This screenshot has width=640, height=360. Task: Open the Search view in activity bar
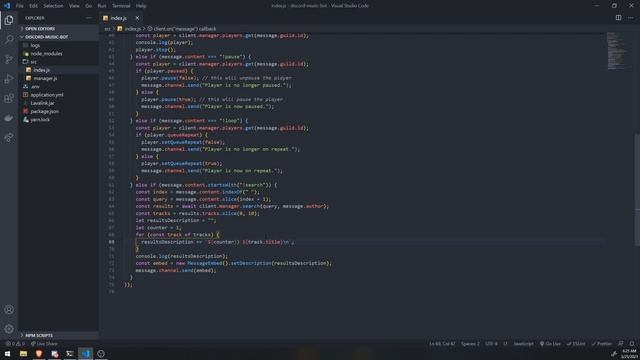9,40
